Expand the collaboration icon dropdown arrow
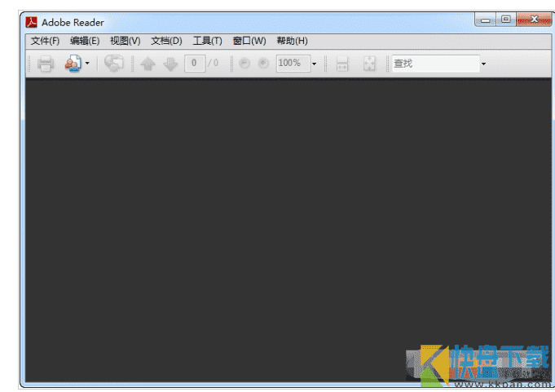Screen dimensions: 555x392 click(x=87, y=64)
